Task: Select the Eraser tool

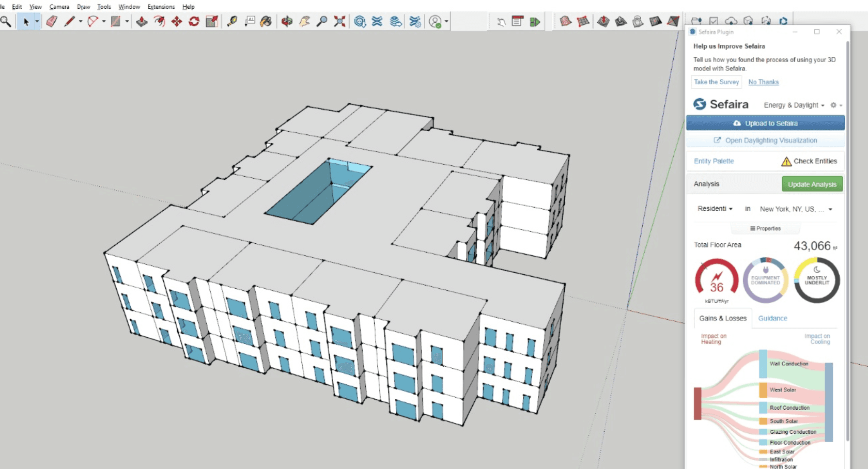Action: [52, 22]
